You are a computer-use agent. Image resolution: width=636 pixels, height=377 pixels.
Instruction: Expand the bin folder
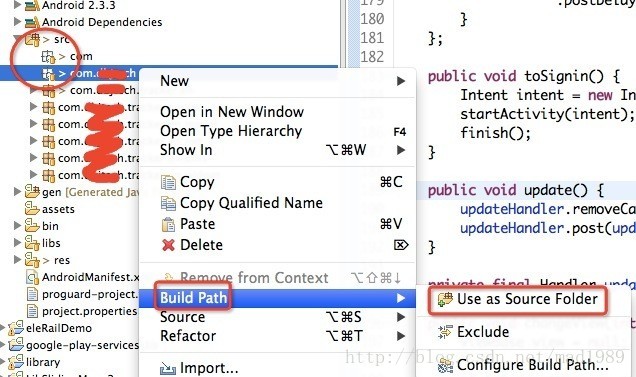coord(17,226)
